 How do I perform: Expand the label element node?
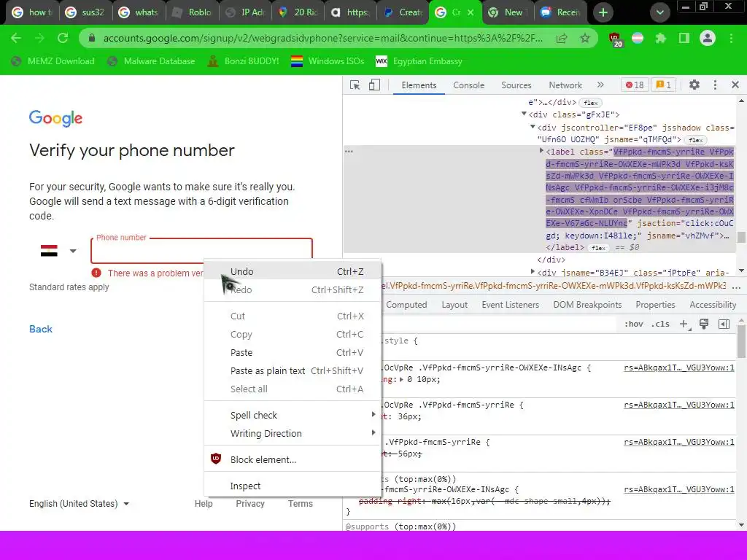(541, 151)
